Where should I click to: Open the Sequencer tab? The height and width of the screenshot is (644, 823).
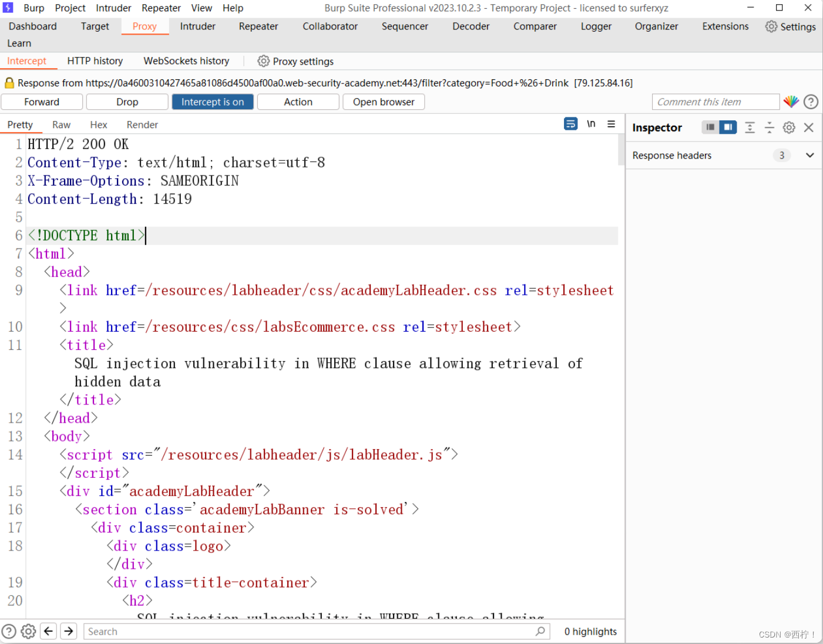(x=405, y=26)
